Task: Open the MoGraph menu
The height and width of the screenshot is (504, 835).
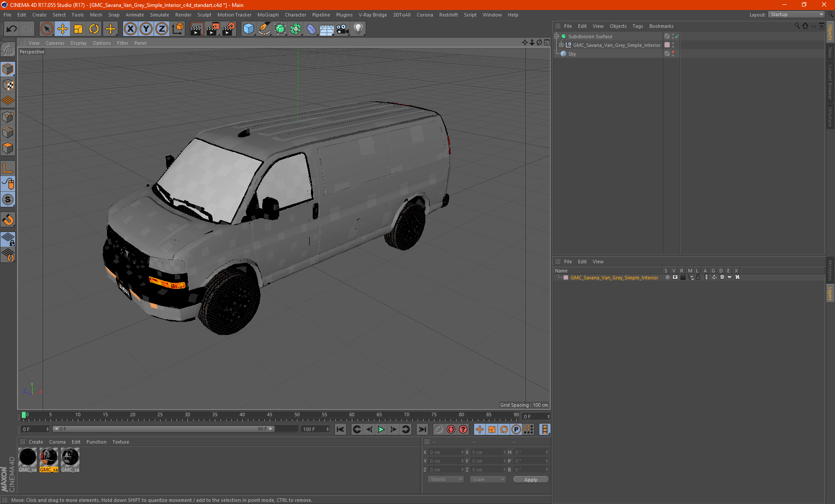Action: tap(268, 15)
